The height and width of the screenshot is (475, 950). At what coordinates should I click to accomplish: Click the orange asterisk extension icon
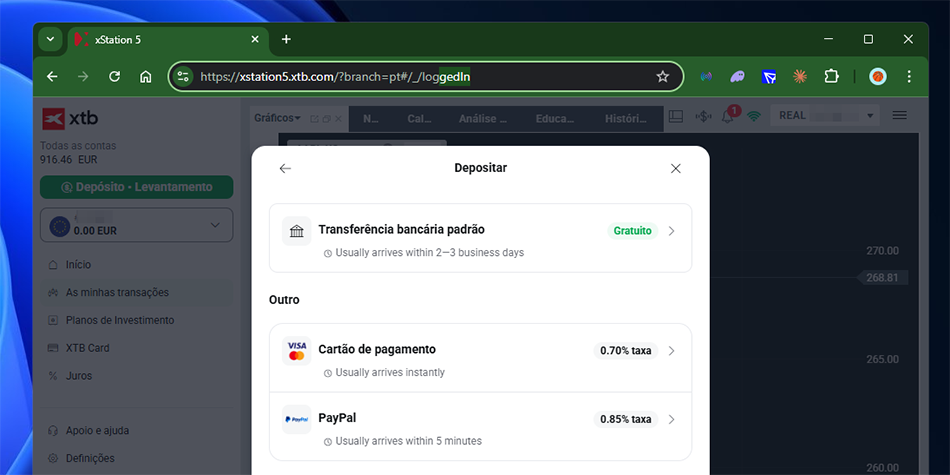click(x=800, y=76)
